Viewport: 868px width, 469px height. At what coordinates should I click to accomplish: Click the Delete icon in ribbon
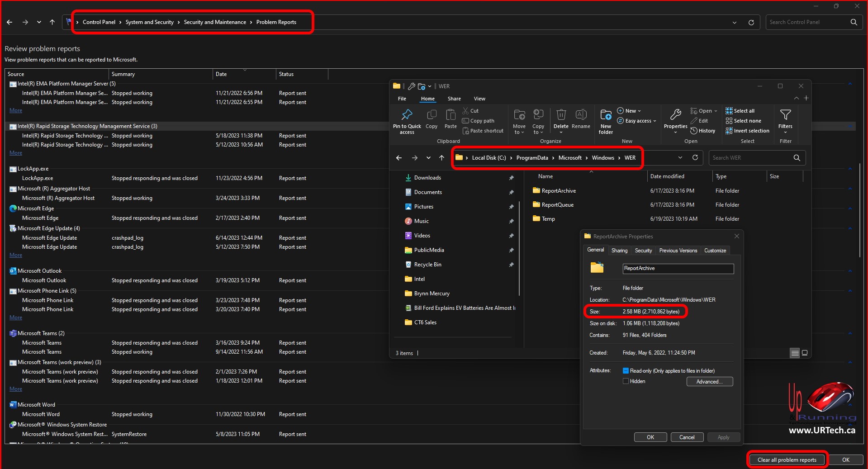click(561, 115)
